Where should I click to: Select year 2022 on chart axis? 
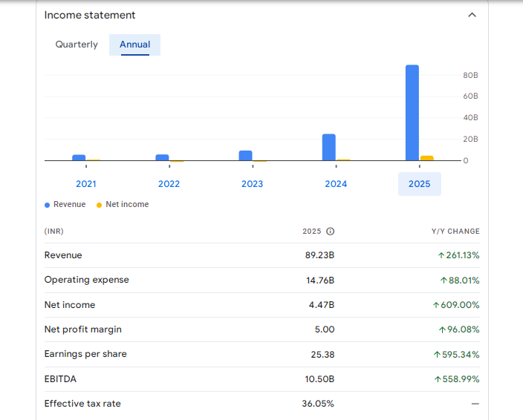169,184
